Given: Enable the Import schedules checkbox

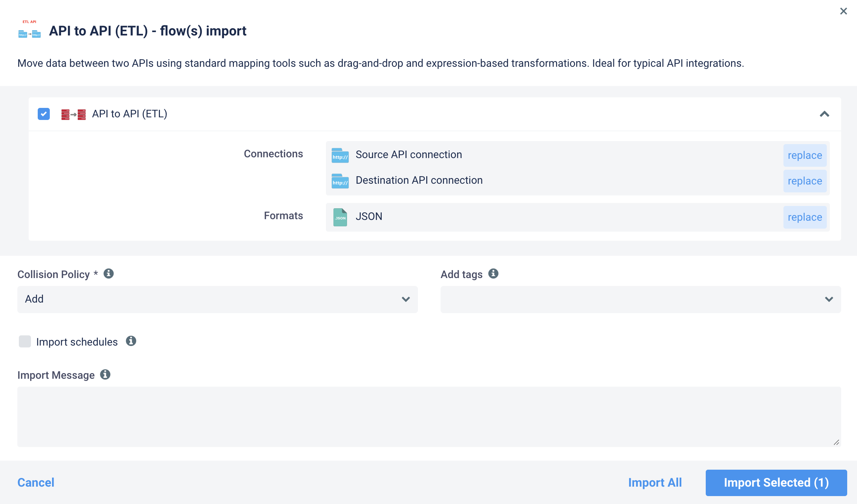Looking at the screenshot, I should [x=25, y=341].
